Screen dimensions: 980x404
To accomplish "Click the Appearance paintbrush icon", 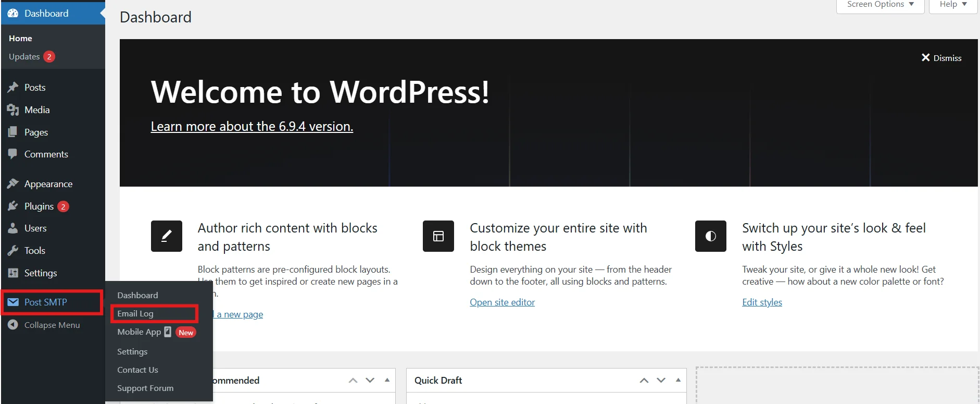I will [13, 184].
